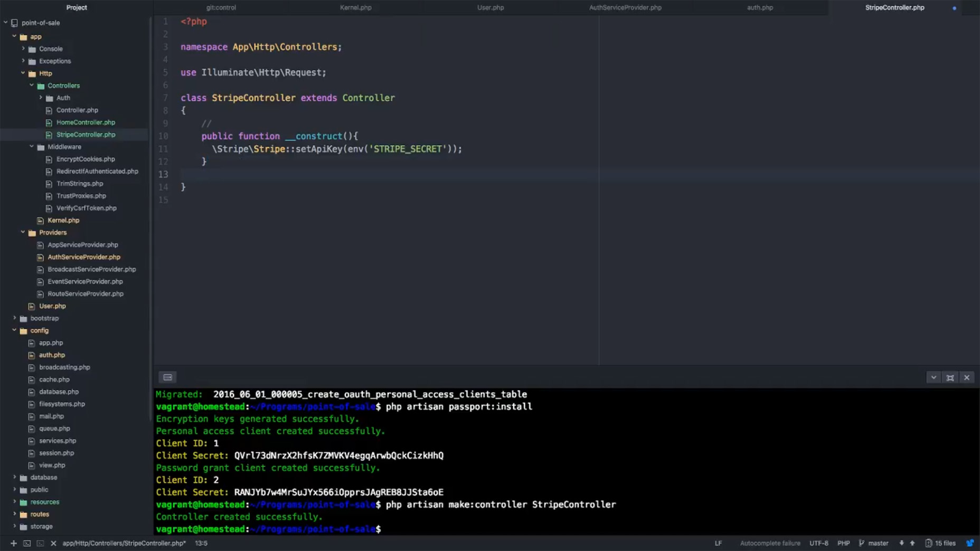Open EventServiceProvider.php file

click(85, 281)
